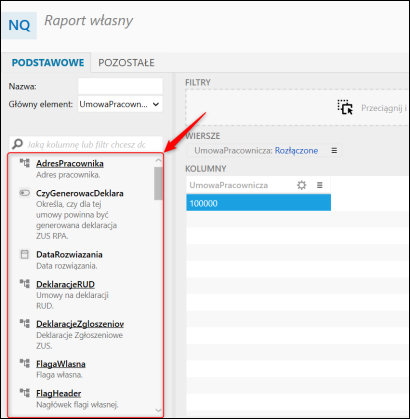
Task: Click the search magnifier icon
Action: [17, 144]
